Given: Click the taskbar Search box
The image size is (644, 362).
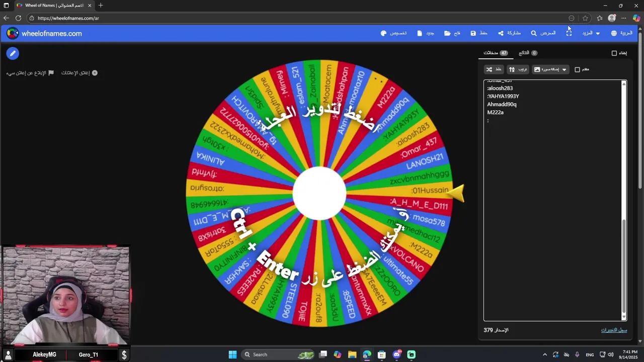Looking at the screenshot, I should (x=277, y=354).
